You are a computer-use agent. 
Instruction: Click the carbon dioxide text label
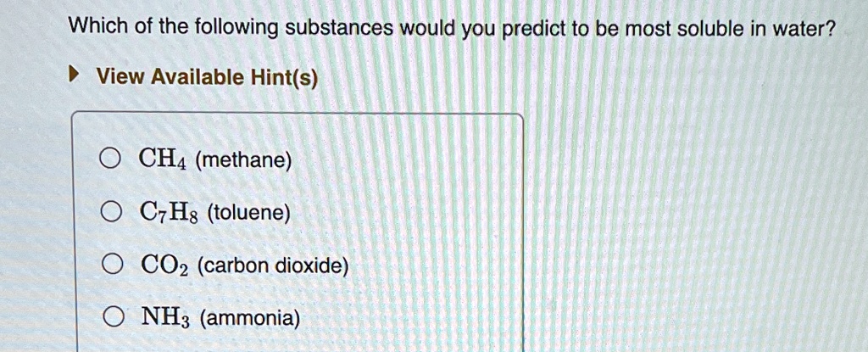click(274, 266)
